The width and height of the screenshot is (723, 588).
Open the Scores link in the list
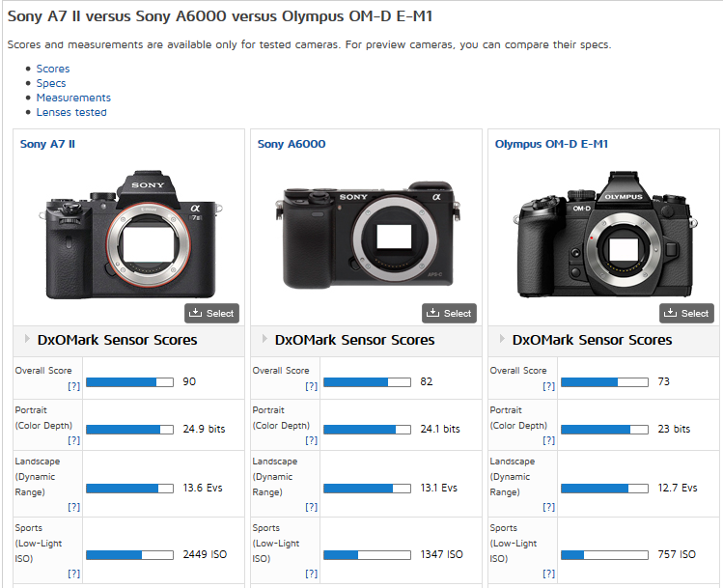click(53, 69)
